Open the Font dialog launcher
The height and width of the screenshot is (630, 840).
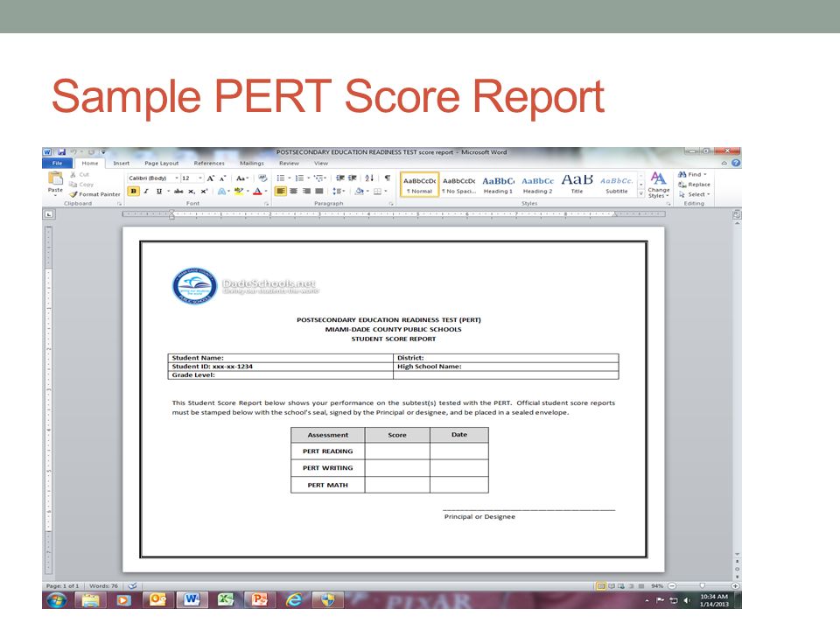click(267, 204)
